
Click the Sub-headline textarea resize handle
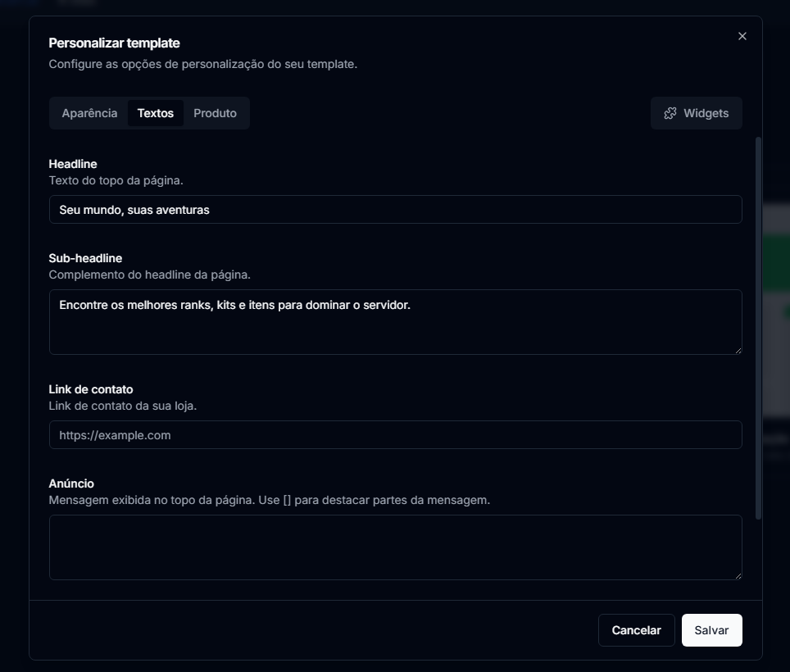(738, 351)
